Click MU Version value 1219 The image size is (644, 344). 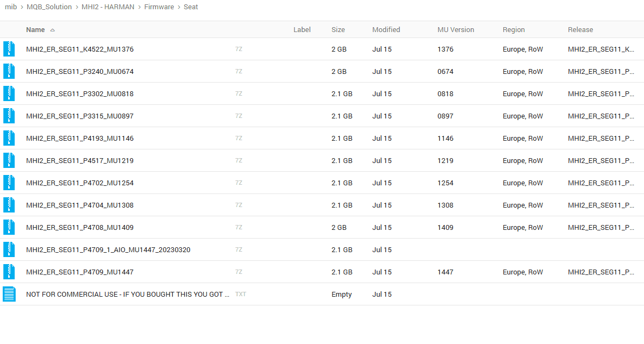tap(445, 160)
